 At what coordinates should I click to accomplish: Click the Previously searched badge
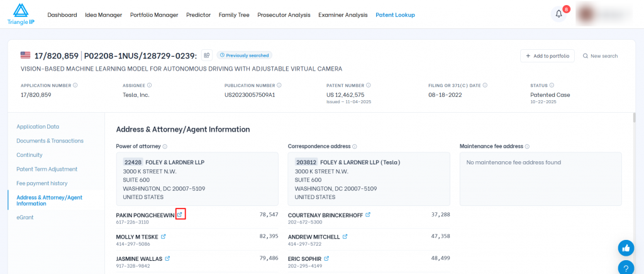click(x=245, y=55)
